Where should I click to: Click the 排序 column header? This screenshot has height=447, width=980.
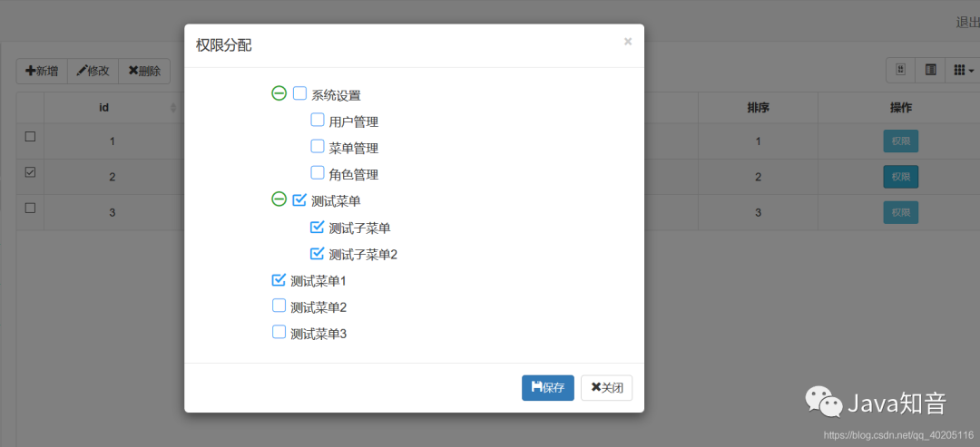(758, 107)
